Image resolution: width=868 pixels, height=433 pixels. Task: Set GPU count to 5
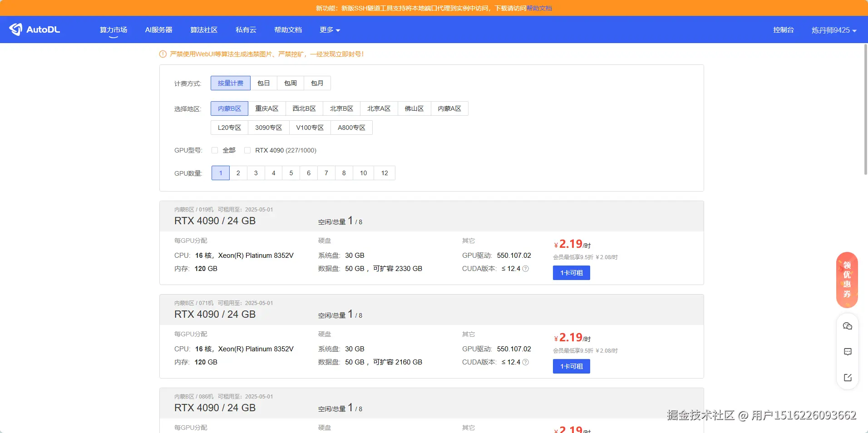[x=291, y=173]
